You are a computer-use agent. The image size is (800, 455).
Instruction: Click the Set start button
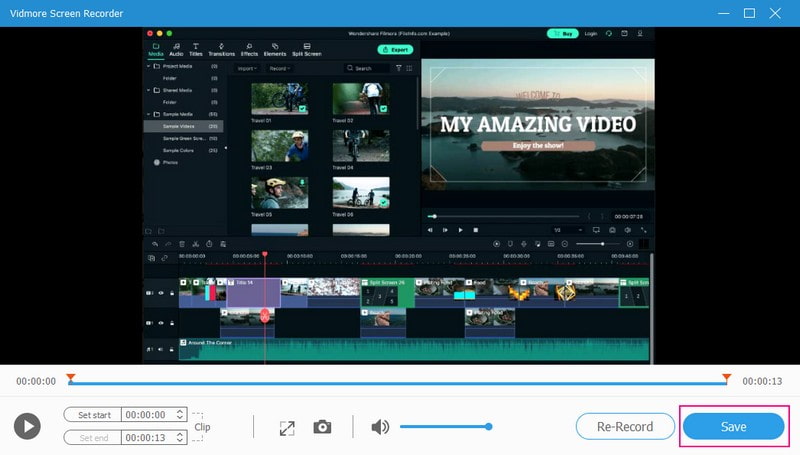pyautogui.click(x=92, y=414)
